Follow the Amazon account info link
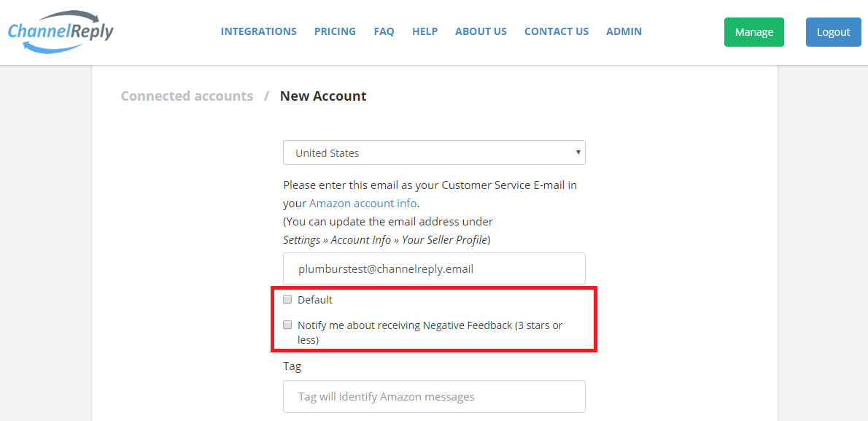868x421 pixels. pos(363,204)
